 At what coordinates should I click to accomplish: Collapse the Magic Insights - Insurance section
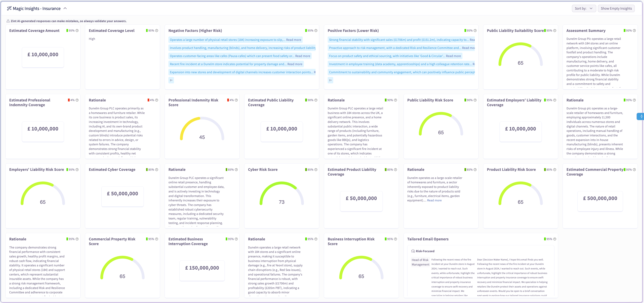tap(65, 8)
